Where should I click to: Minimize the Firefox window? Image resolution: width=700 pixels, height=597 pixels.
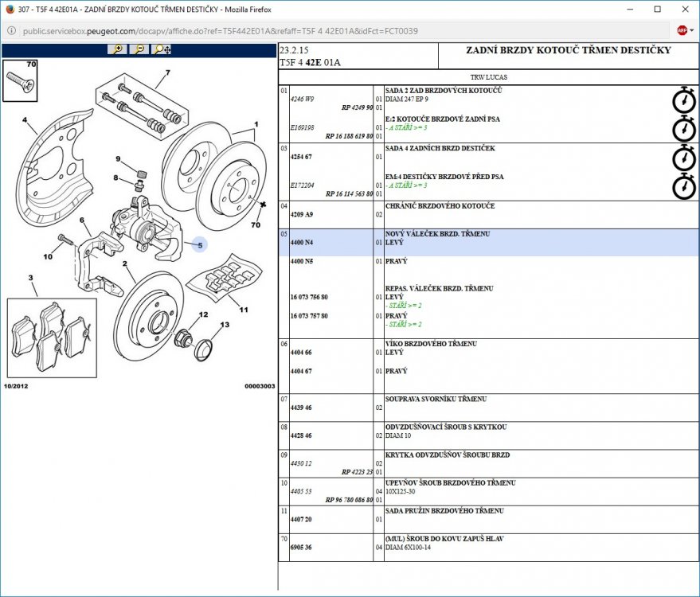pyautogui.click(x=630, y=9)
